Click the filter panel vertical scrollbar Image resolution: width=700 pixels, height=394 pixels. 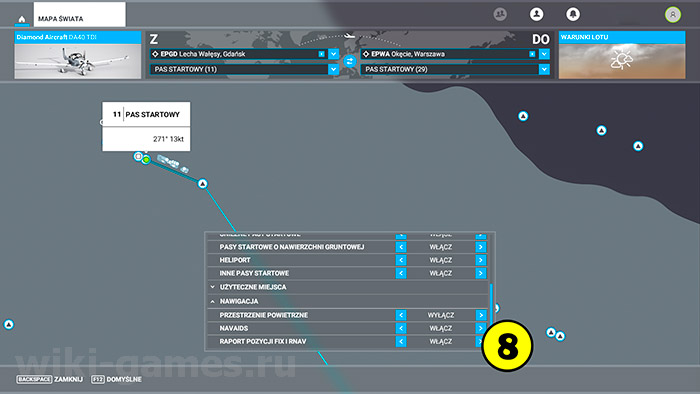tap(492, 306)
